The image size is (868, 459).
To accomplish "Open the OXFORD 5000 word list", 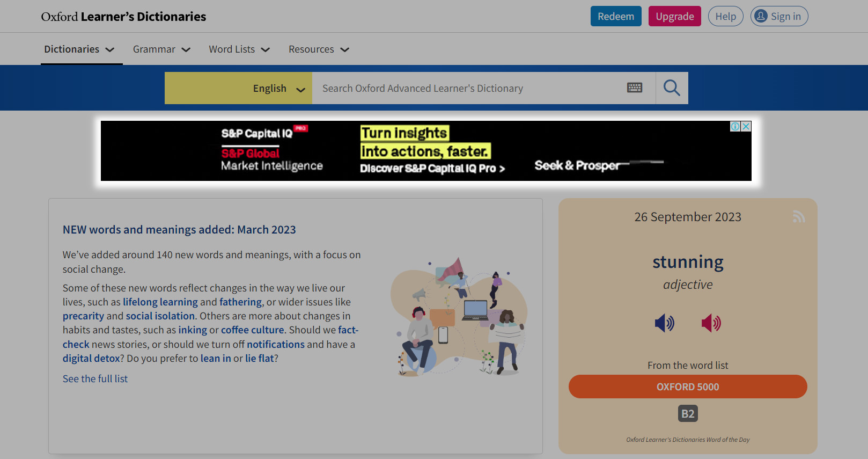I will (688, 387).
